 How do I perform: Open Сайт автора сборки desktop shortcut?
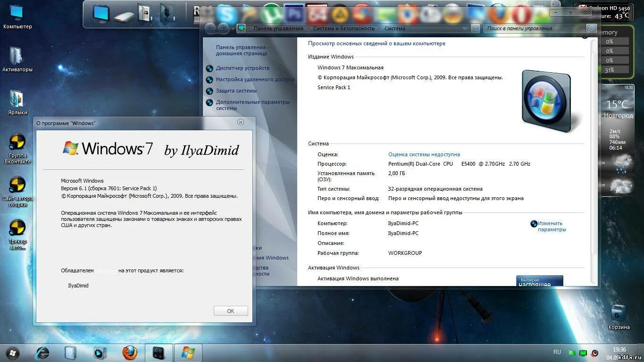point(17,192)
